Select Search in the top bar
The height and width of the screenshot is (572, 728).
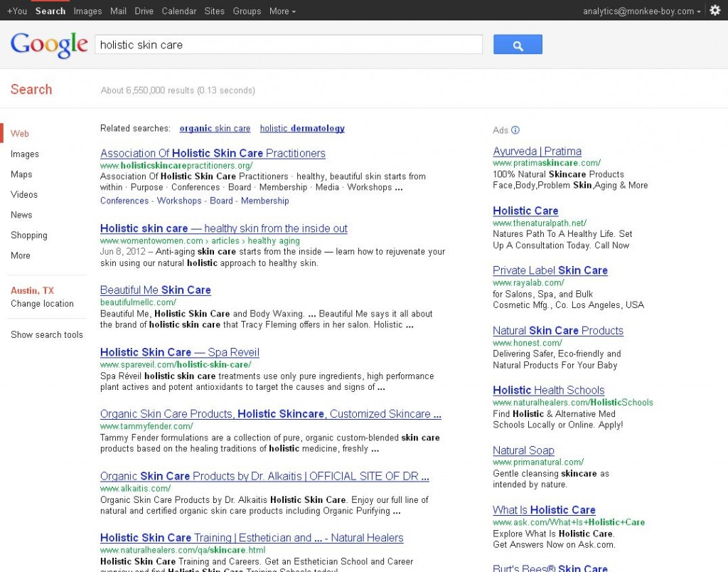pyautogui.click(x=50, y=11)
